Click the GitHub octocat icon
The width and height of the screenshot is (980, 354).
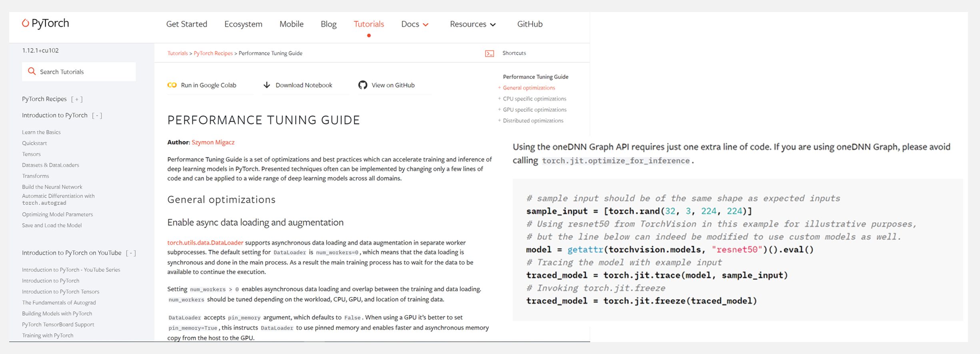(363, 85)
